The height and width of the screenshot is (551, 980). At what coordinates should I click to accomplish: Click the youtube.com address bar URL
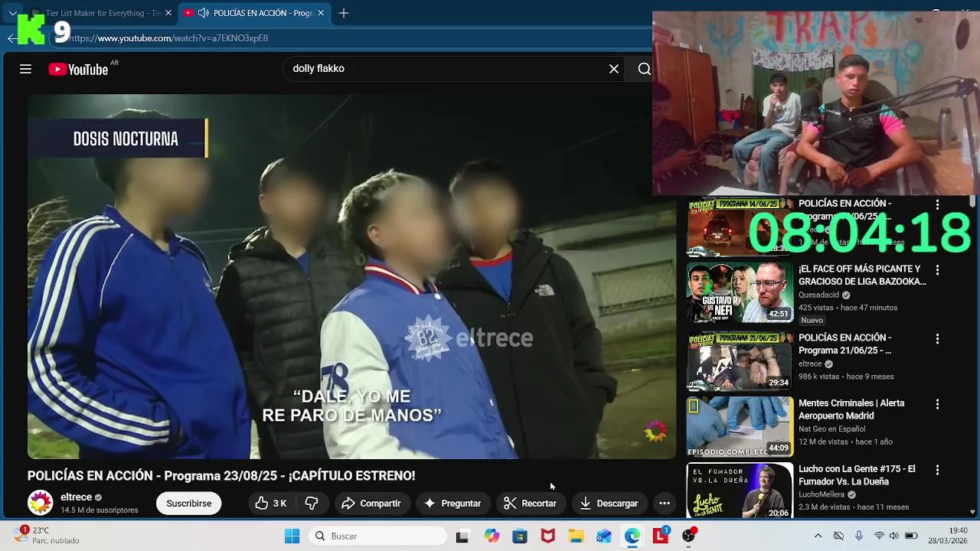pyautogui.click(x=168, y=38)
